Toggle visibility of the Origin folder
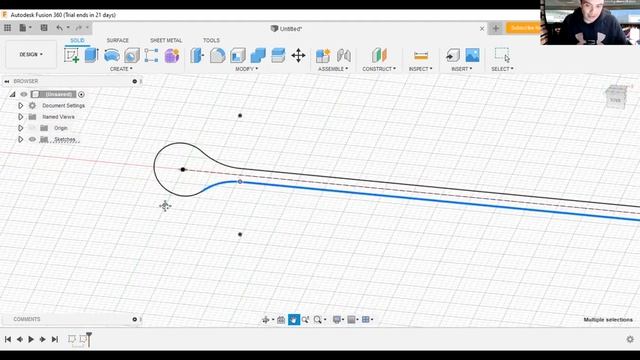This screenshot has width=640, height=360. pyautogui.click(x=32, y=128)
